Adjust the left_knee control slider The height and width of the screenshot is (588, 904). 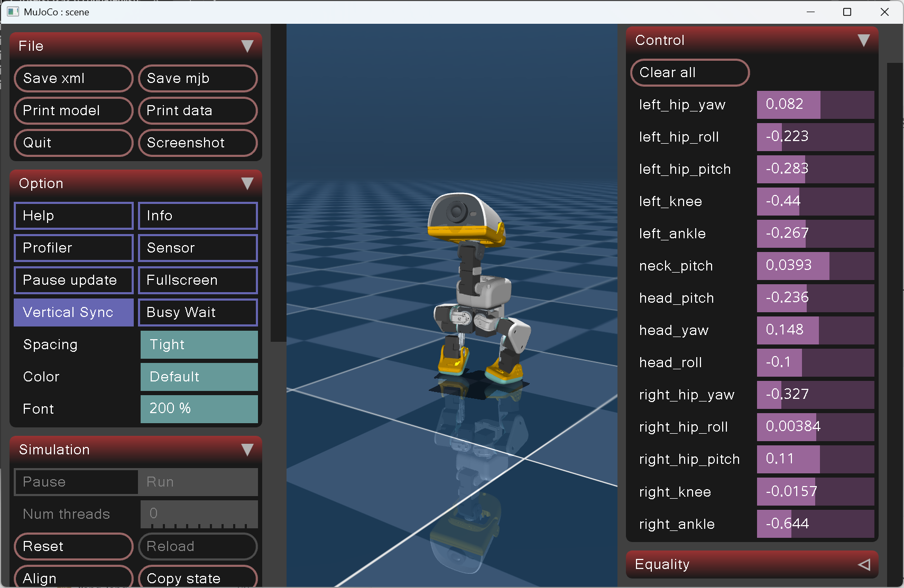815,201
